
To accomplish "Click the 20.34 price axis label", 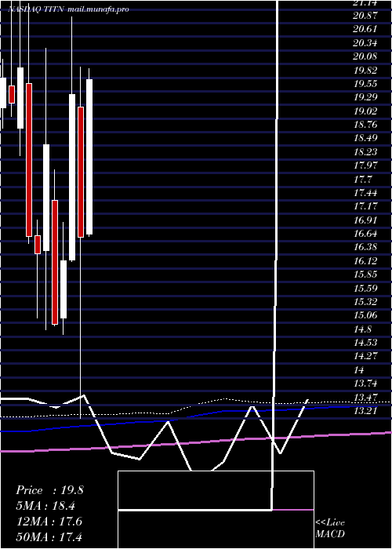I will pyautogui.click(x=365, y=42).
